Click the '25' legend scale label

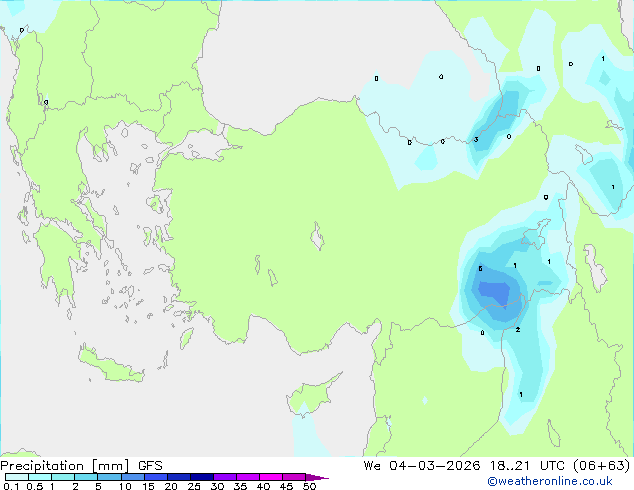pos(194,486)
